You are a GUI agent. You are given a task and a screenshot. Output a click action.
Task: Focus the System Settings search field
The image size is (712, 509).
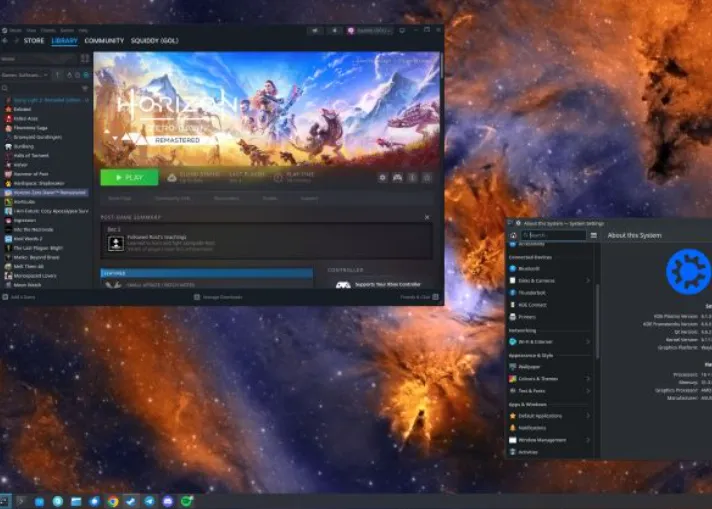point(554,235)
